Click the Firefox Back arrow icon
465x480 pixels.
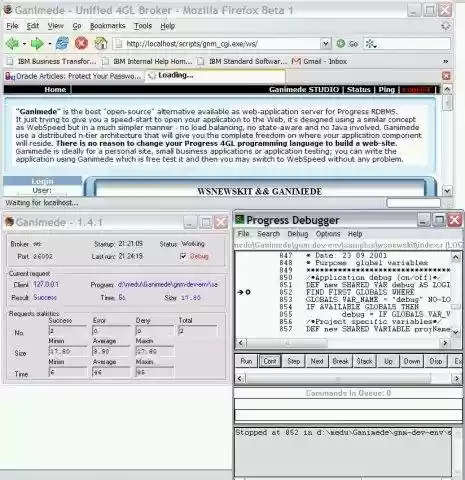(x=13, y=44)
